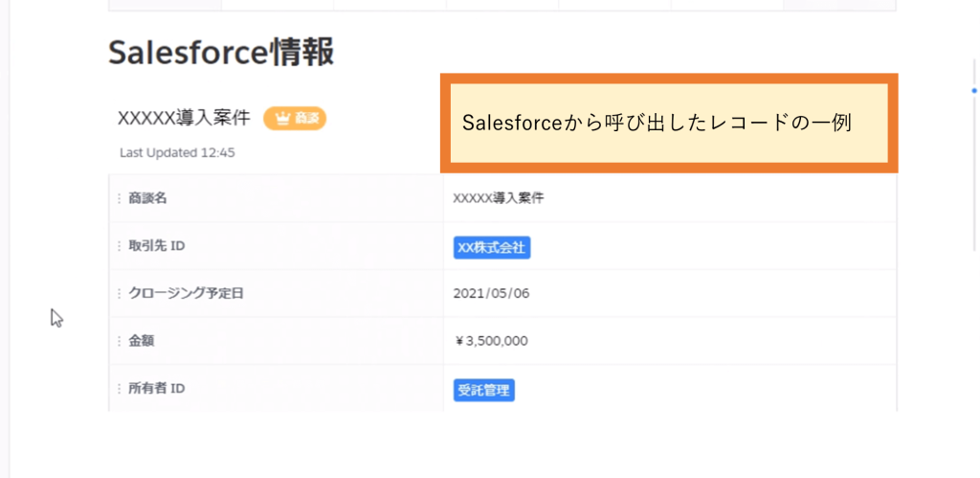Image resolution: width=980 pixels, height=478 pixels.
Task: Grab the drag handle beside 商談名
Action: point(119,198)
